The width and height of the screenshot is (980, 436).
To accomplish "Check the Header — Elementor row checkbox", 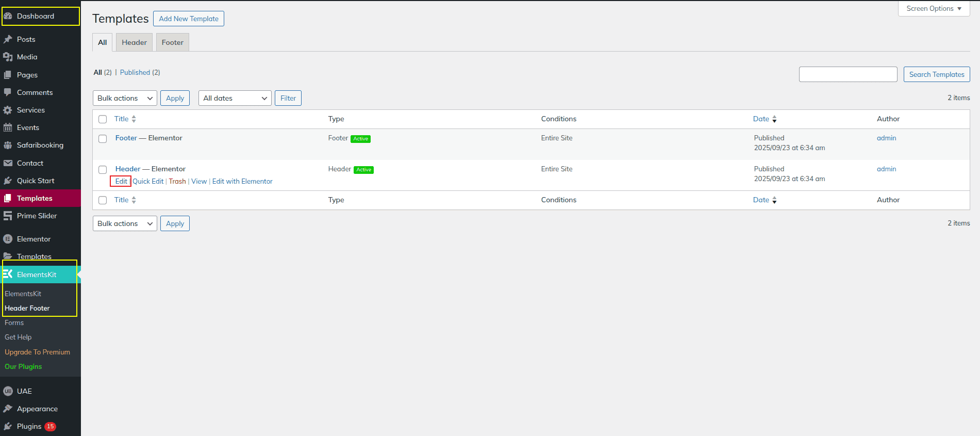I will tap(103, 170).
